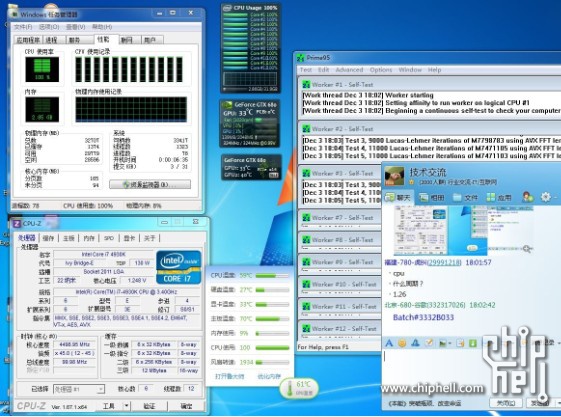
Task: Open the Memory tab in CPU-Z
Action: pyautogui.click(x=89, y=238)
